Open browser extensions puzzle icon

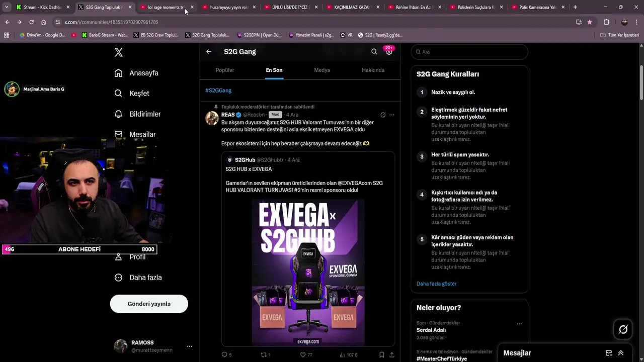pos(606,22)
